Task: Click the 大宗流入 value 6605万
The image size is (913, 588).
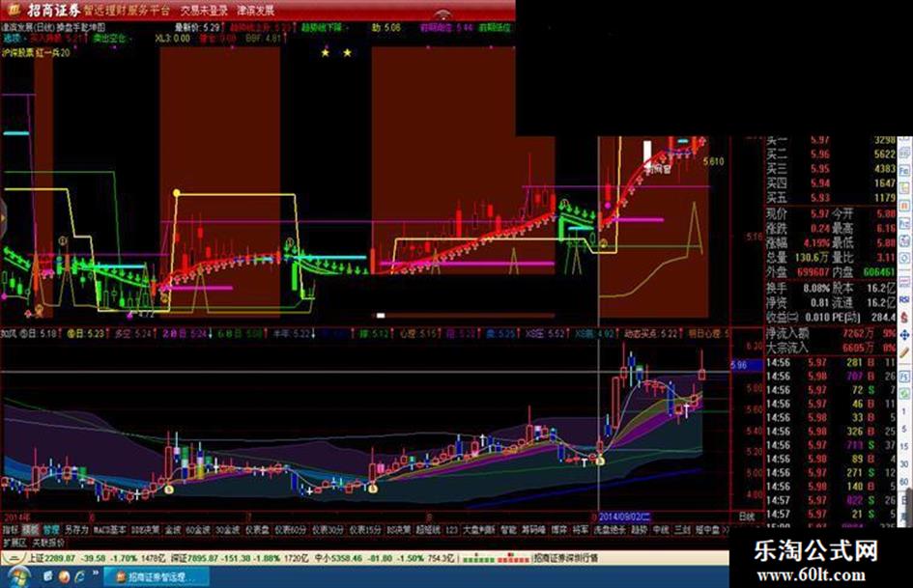Action: click(x=860, y=348)
